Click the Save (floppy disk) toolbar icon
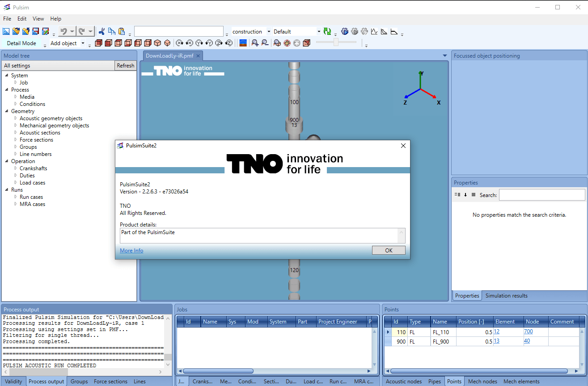Image resolution: width=588 pixels, height=386 pixels. pyautogui.click(x=35, y=31)
